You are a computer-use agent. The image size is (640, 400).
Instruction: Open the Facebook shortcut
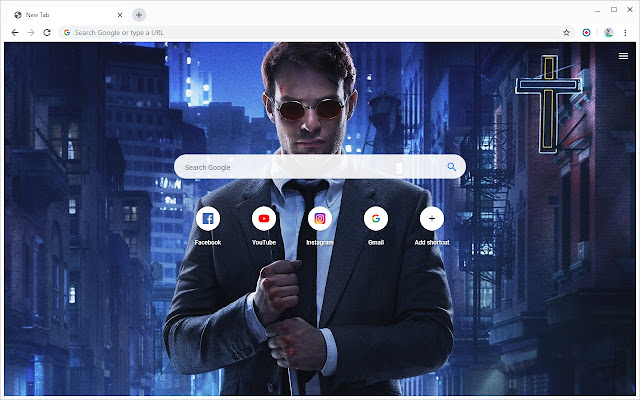(208, 219)
